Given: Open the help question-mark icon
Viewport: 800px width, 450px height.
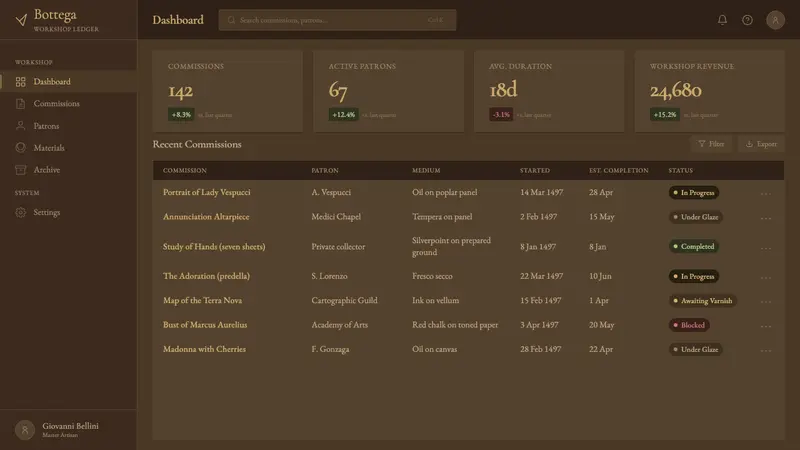Looking at the screenshot, I should pos(747,20).
